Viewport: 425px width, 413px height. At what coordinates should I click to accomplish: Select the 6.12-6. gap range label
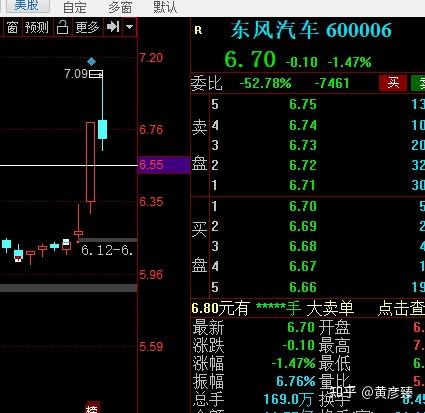pos(107,250)
